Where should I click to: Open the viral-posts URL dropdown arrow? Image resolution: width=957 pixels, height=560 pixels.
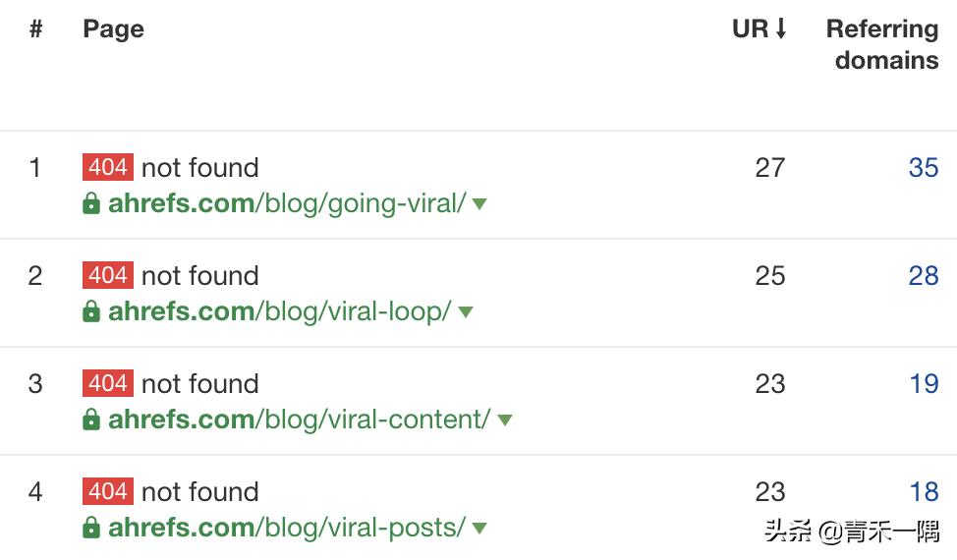[479, 529]
